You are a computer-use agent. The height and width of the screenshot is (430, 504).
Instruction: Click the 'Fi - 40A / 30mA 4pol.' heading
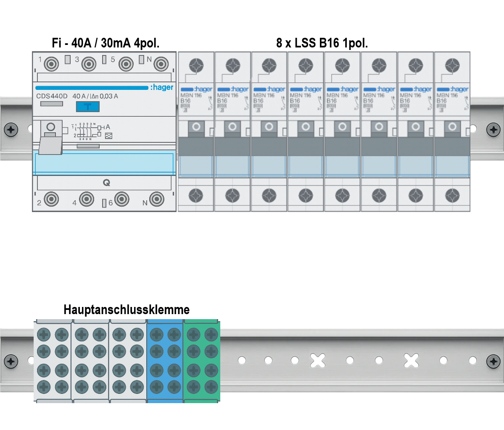pos(106,43)
